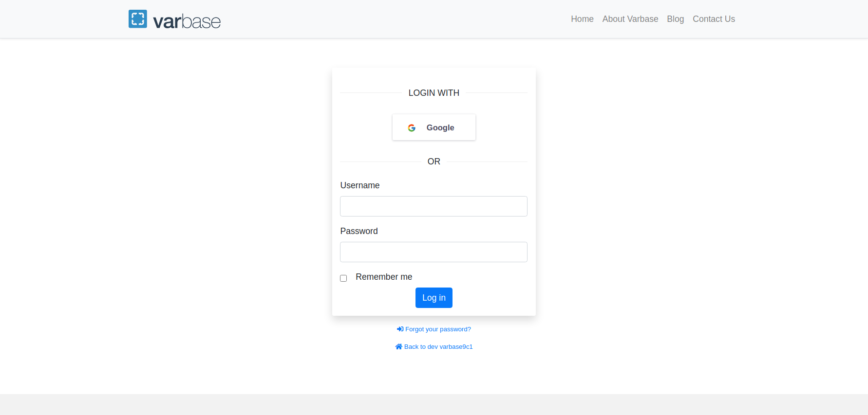Sign in with the Google button
Image resolution: width=868 pixels, height=415 pixels.
coord(434,127)
